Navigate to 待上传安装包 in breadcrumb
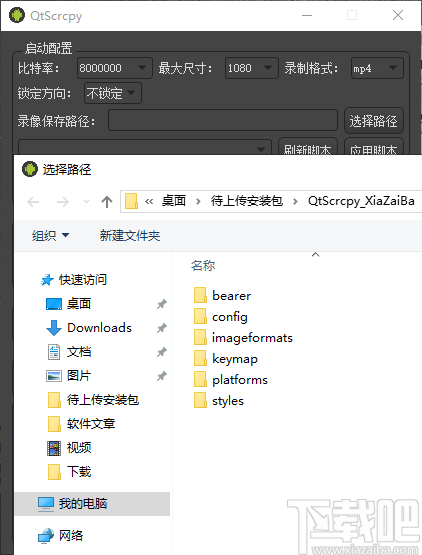The image size is (422, 555). click(x=247, y=201)
